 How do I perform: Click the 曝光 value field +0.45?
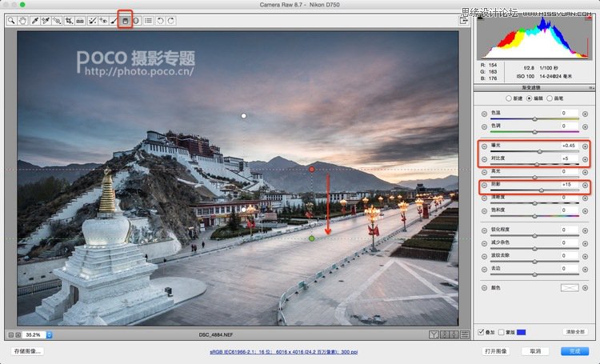[x=569, y=146]
